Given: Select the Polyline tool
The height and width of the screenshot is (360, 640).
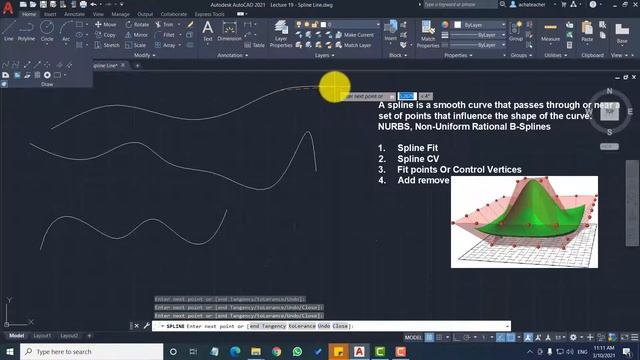Looking at the screenshot, I should pyautogui.click(x=26, y=31).
